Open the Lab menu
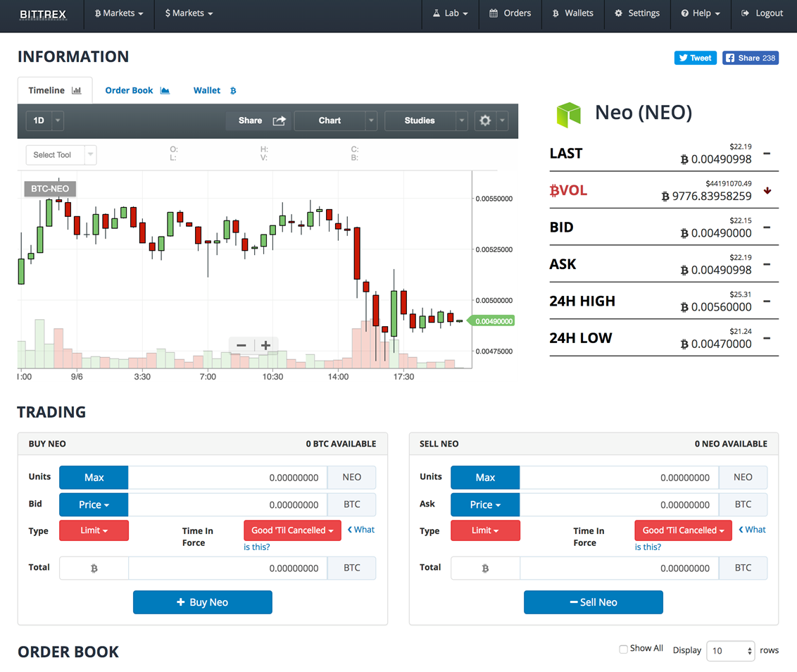The width and height of the screenshot is (797, 672). 451,13
